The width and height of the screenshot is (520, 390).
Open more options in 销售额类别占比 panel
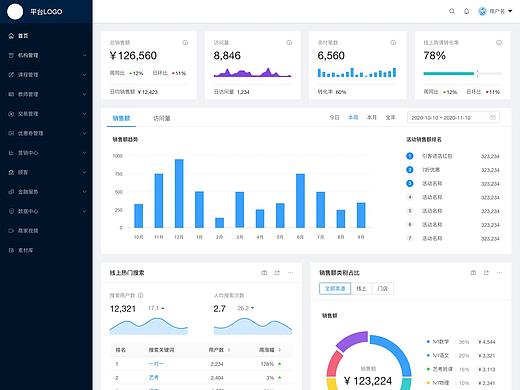coord(499,273)
